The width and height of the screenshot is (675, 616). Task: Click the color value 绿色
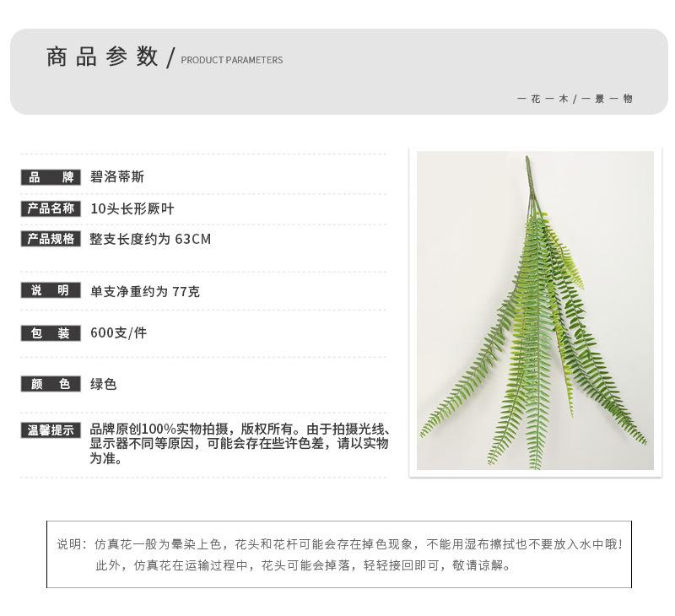point(103,384)
